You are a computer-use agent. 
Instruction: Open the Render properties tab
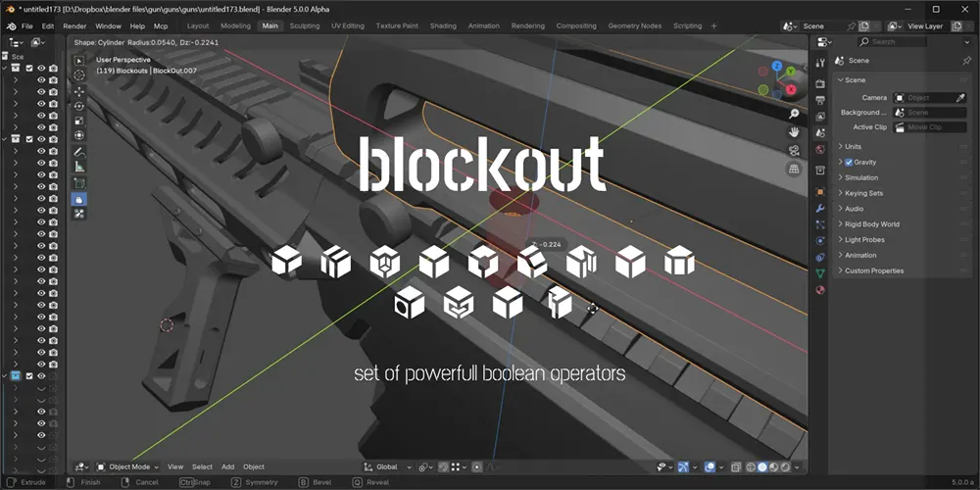(x=820, y=83)
